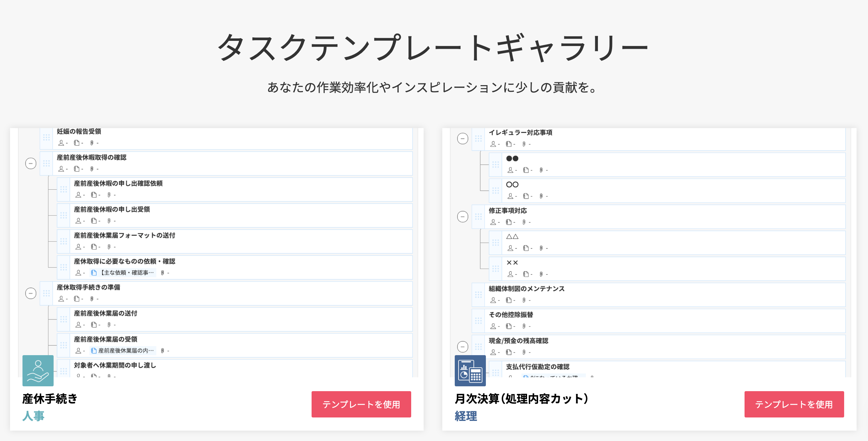Click drag handle of the △△ task

coord(496,243)
